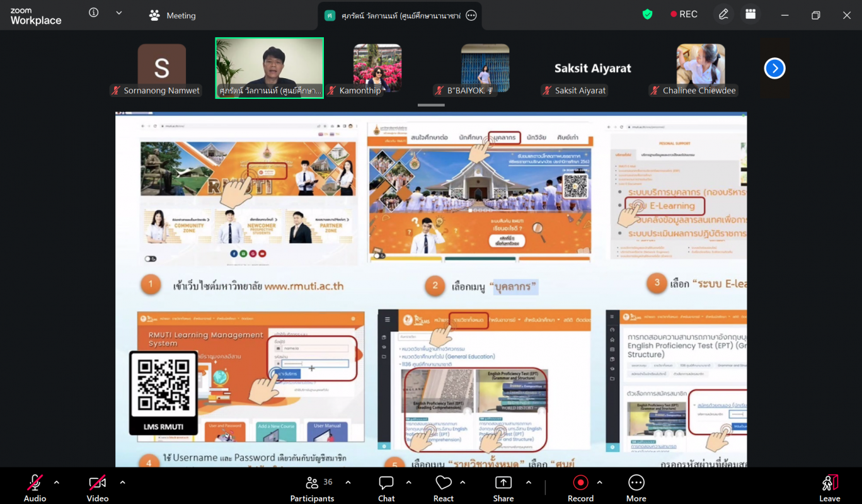Screen dimensions: 862x504
Task: Select the active speaker's video thumbnail
Action: [x=270, y=68]
